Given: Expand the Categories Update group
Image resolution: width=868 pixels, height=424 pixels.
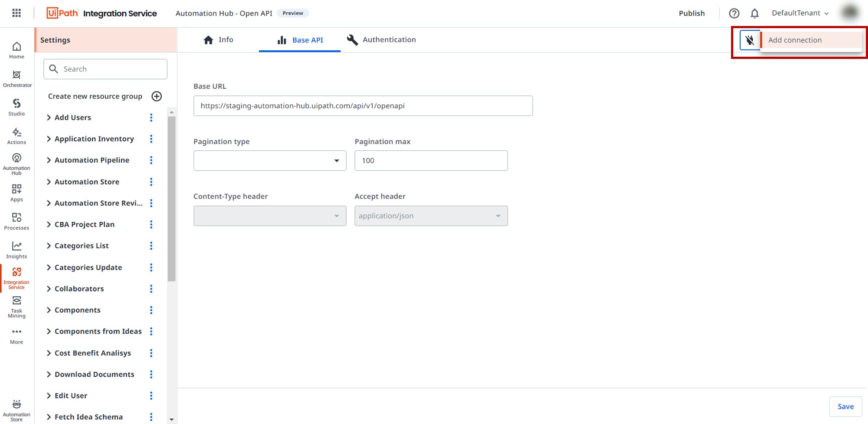Looking at the screenshot, I should point(49,268).
